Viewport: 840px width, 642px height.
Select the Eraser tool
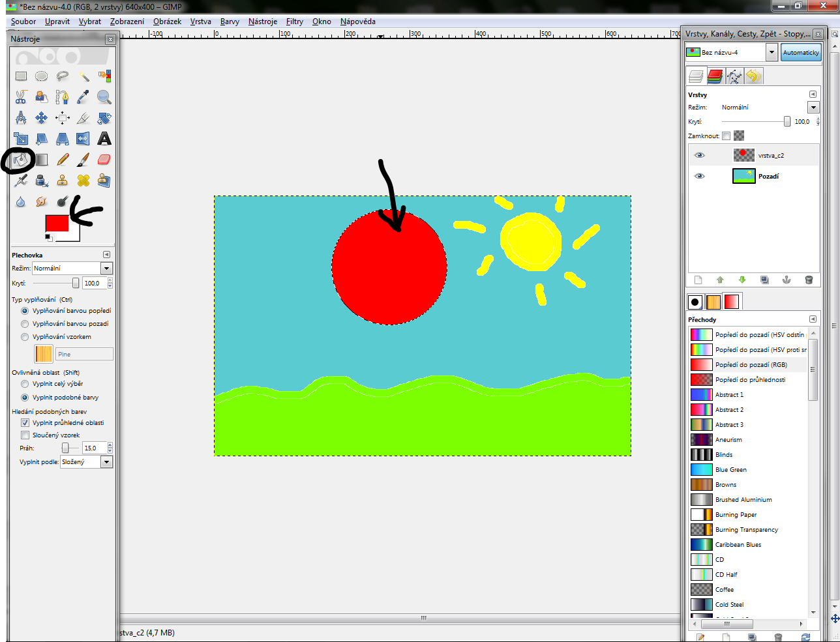[104, 160]
